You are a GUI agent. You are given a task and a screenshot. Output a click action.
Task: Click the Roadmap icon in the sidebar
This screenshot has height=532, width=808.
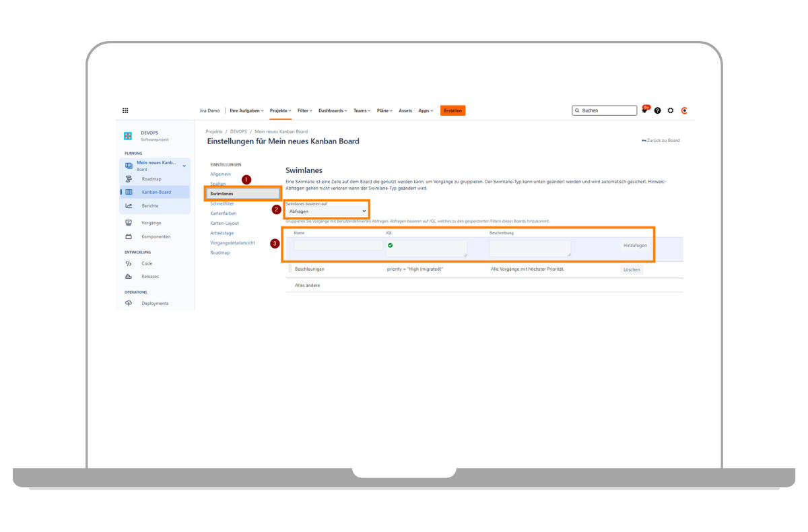(129, 179)
